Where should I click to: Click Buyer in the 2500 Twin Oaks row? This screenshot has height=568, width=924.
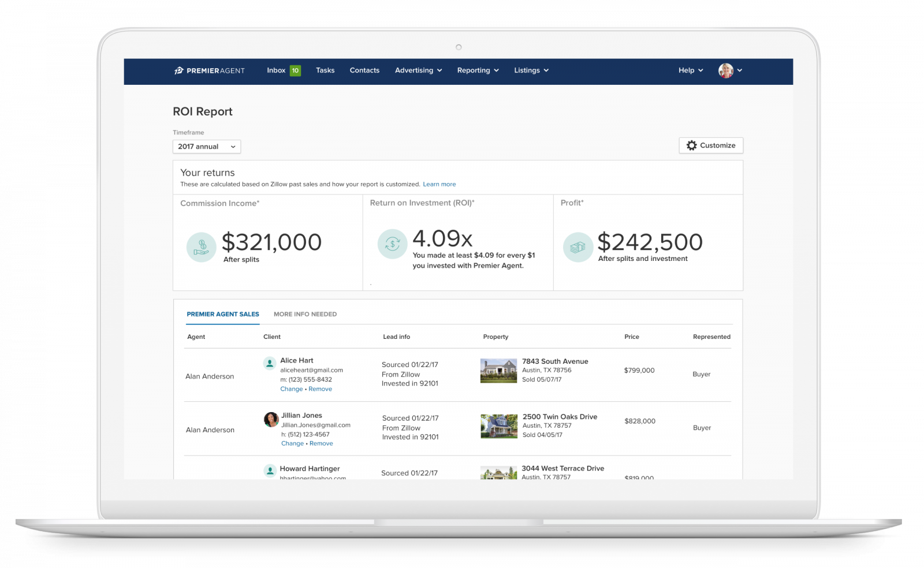(x=702, y=428)
